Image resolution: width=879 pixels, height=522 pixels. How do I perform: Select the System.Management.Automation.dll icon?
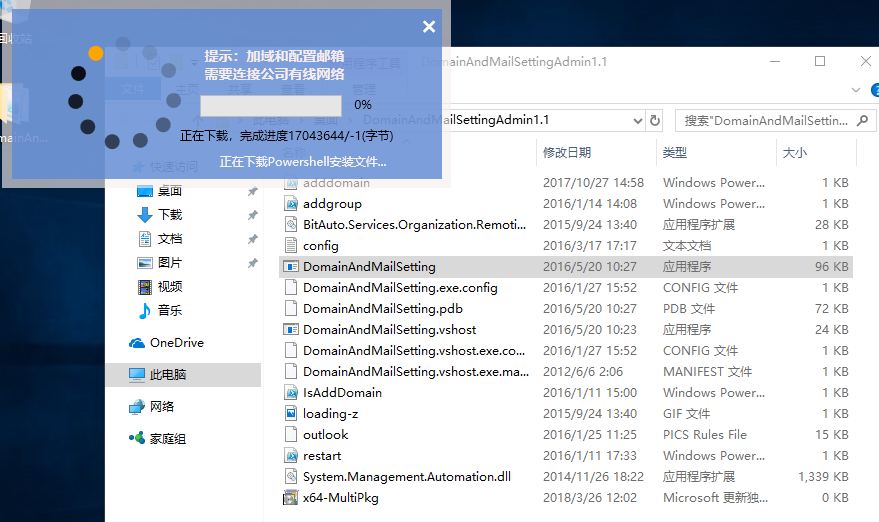click(291, 477)
